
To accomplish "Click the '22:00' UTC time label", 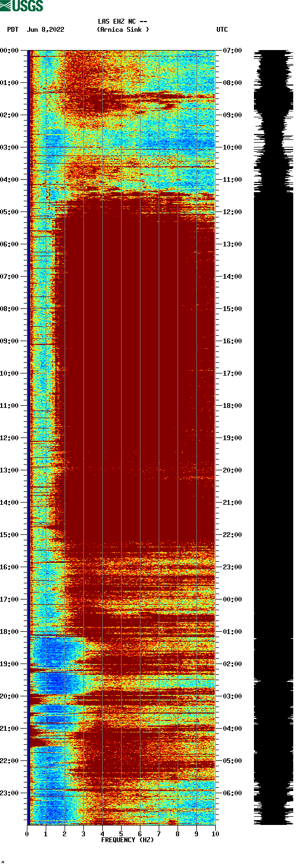I will (x=232, y=535).
